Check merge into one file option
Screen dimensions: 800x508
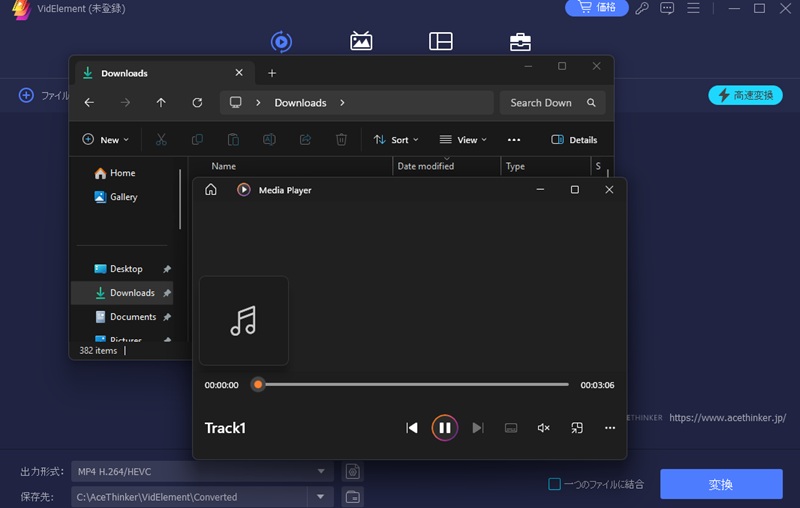(x=555, y=485)
